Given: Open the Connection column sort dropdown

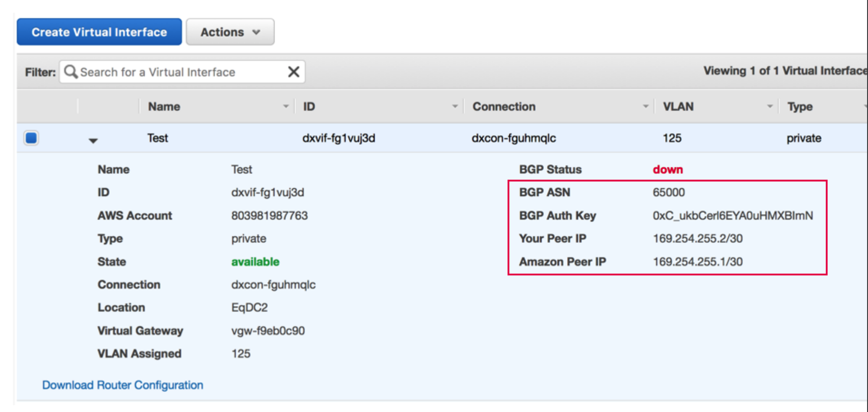Looking at the screenshot, I should [x=646, y=106].
